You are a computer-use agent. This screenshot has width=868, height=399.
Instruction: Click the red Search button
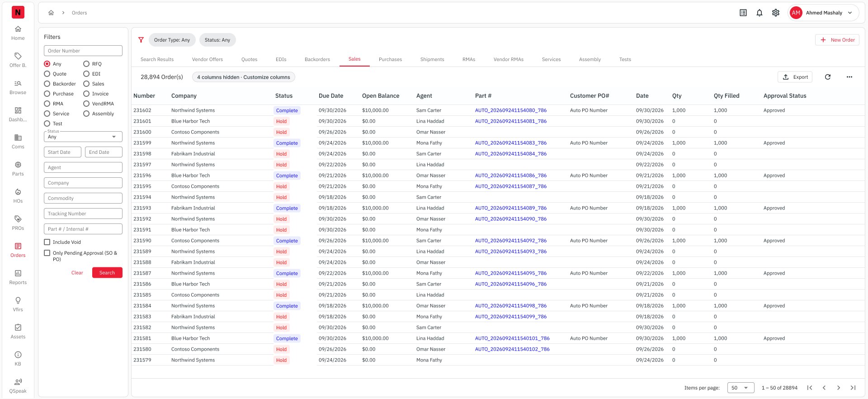pos(107,273)
